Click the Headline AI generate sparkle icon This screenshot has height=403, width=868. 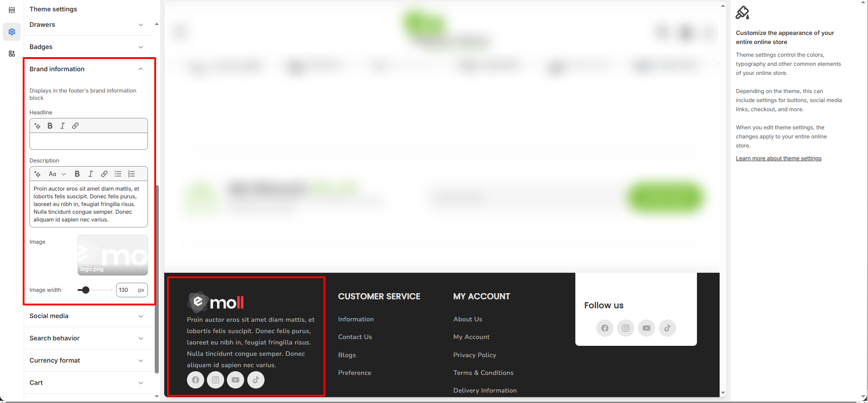tap(38, 126)
